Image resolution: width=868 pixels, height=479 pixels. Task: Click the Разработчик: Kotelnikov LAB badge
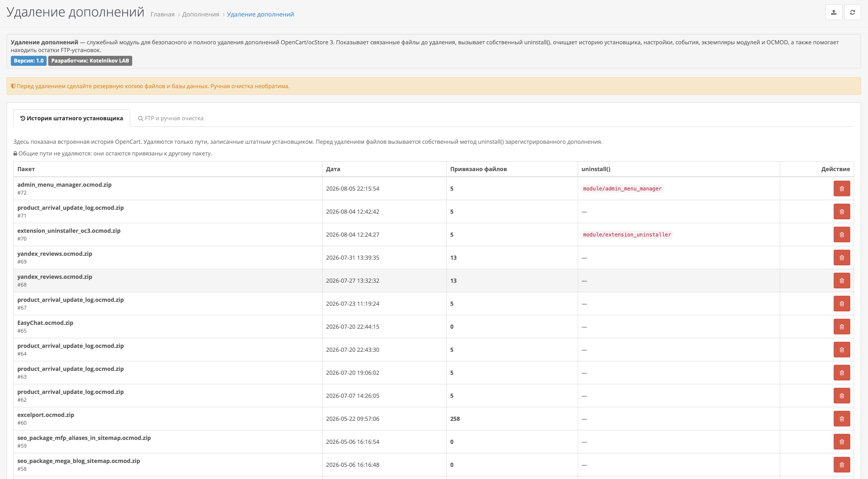point(90,61)
